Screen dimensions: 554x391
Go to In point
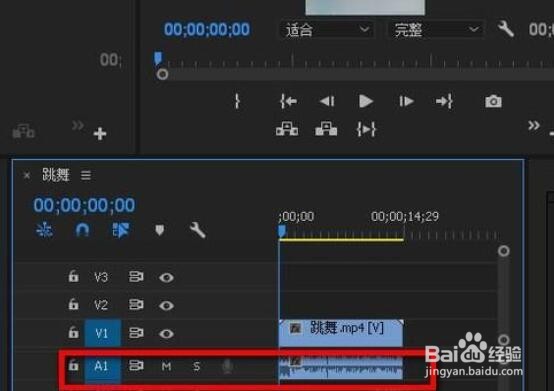click(x=288, y=101)
